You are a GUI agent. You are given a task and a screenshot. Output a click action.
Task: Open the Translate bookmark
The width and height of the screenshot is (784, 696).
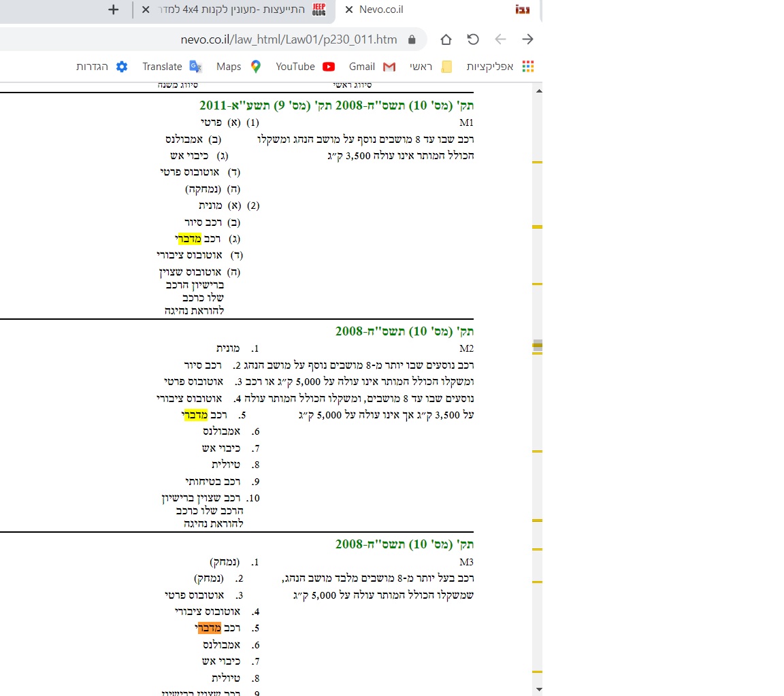pos(171,66)
